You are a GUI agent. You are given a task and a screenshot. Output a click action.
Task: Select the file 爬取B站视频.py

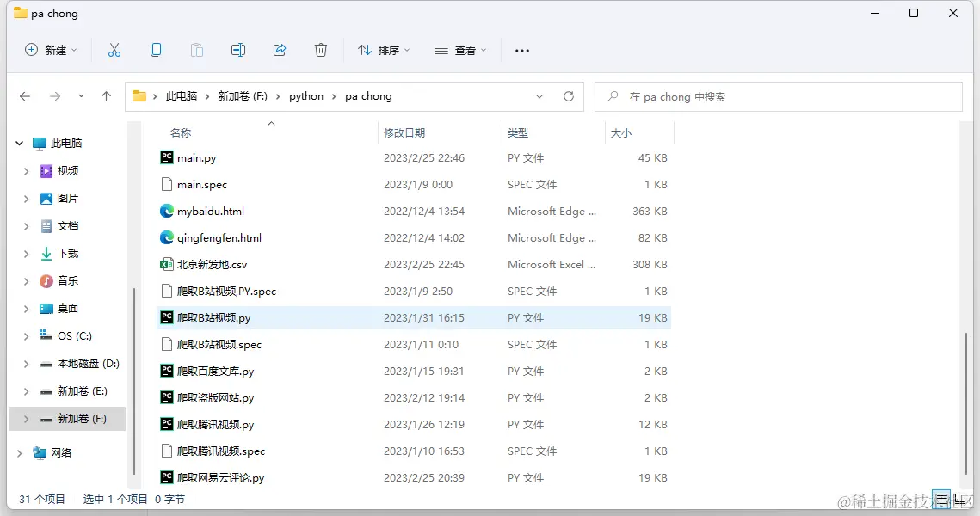[x=413, y=317]
